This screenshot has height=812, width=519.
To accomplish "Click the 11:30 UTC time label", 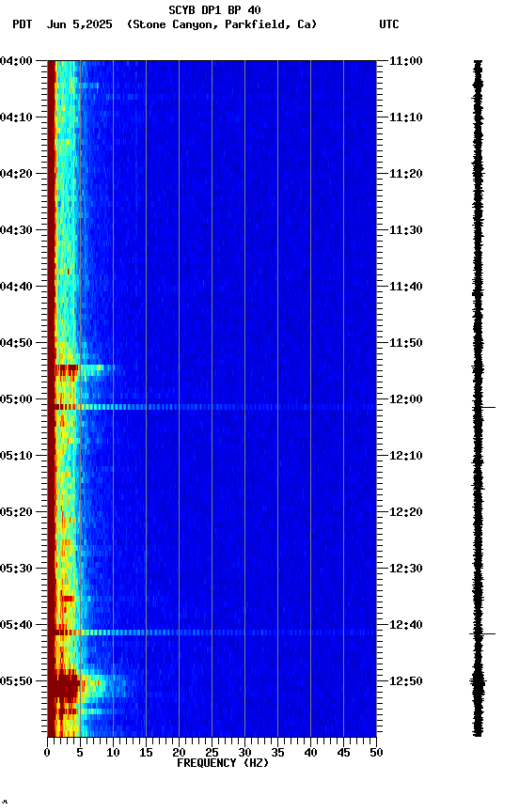I will (x=406, y=230).
